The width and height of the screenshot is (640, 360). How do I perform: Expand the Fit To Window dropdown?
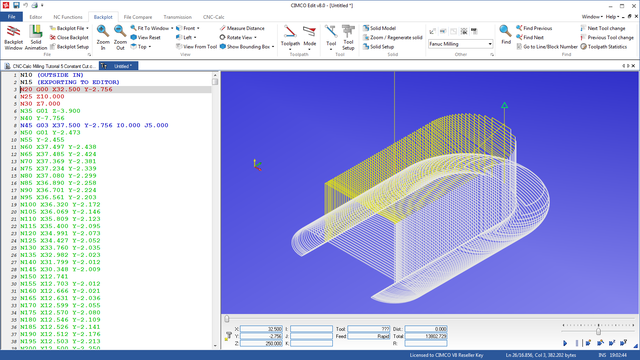pyautogui.click(x=172, y=28)
